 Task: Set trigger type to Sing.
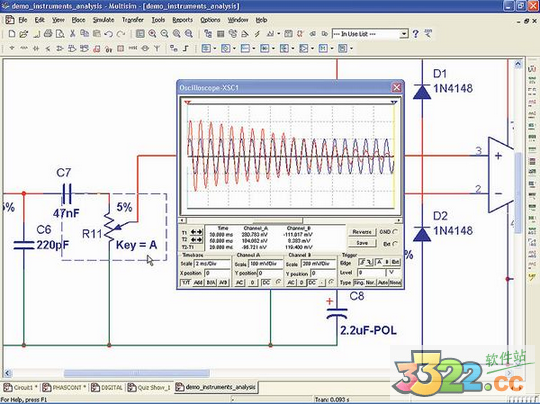click(x=359, y=283)
